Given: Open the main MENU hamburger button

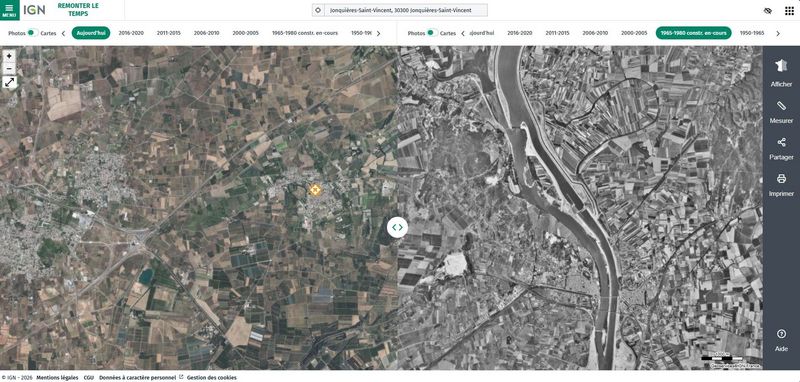Looking at the screenshot, I should [9, 10].
